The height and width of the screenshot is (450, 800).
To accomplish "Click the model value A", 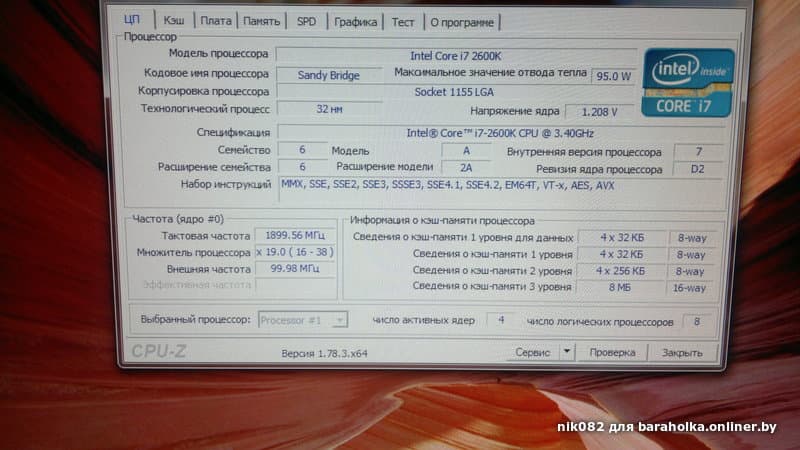I will click(466, 151).
